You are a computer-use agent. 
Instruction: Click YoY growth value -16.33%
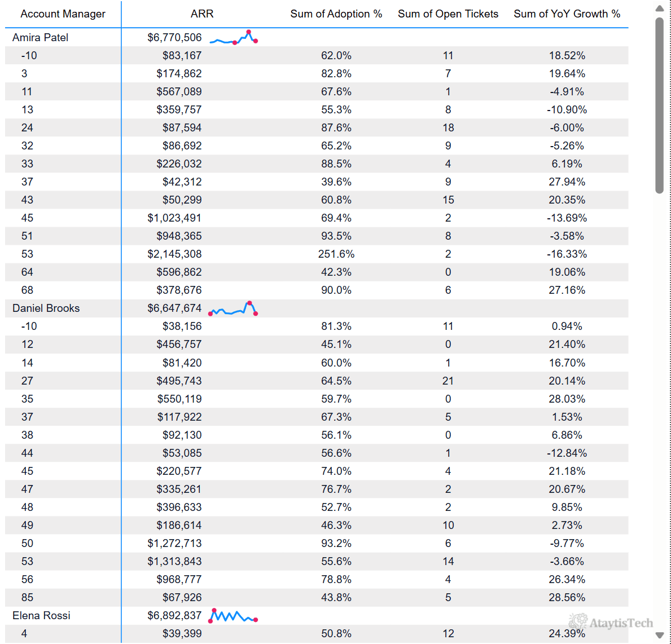[567, 254]
